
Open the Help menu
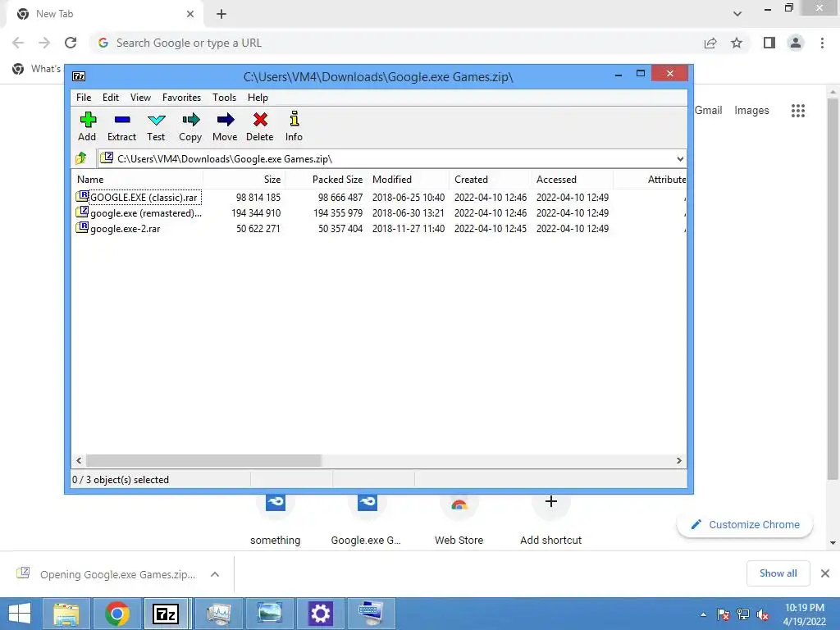[258, 98]
